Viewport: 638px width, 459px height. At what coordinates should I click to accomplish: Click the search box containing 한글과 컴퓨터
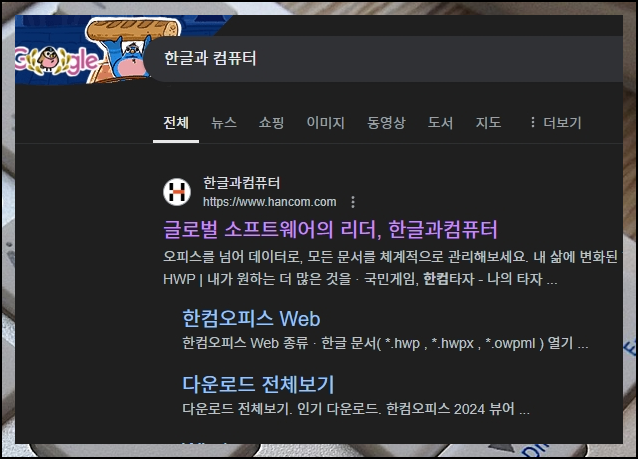click(x=382, y=59)
